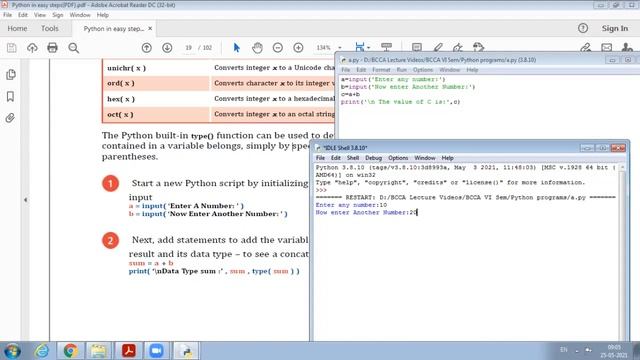Go to next page with down arrow
This screenshot has width=640, height=360.
point(167,48)
